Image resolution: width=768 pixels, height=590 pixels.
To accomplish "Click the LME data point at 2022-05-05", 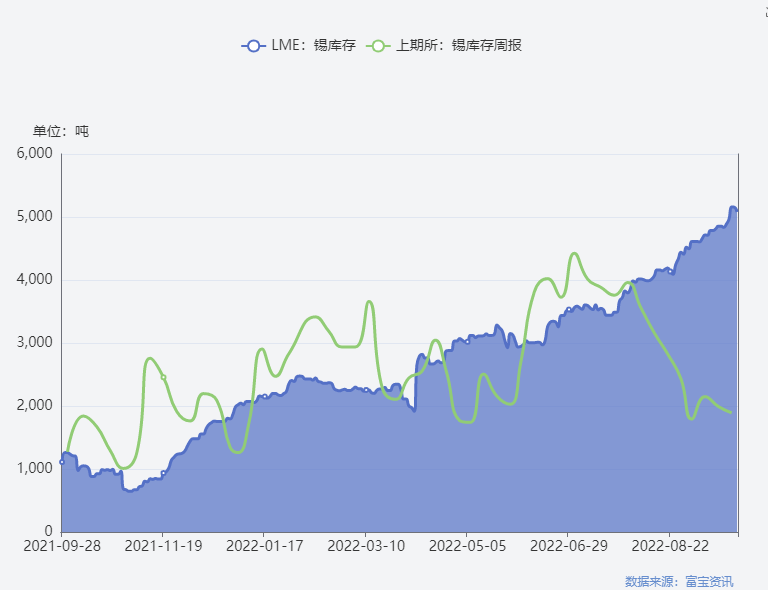I will pos(467,342).
